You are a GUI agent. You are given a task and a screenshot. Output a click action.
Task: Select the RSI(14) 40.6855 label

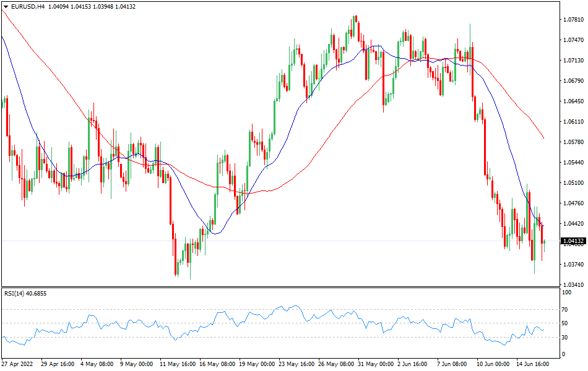pyautogui.click(x=23, y=292)
